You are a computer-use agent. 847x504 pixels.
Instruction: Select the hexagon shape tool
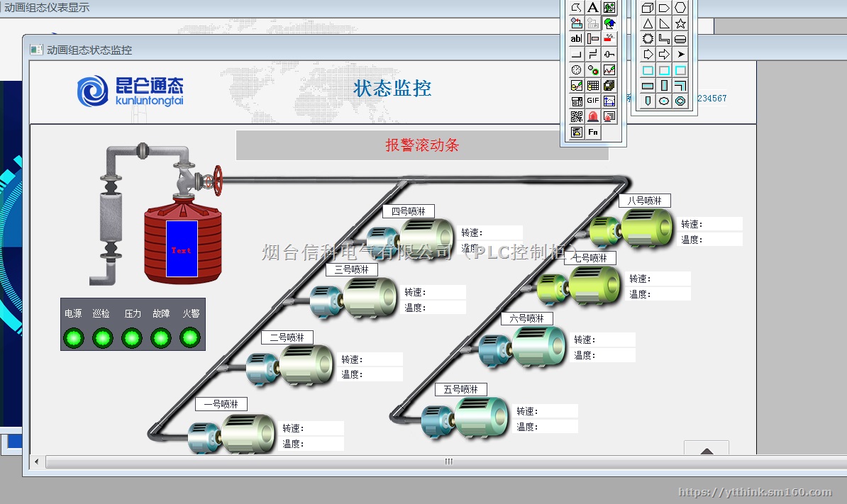680,7
